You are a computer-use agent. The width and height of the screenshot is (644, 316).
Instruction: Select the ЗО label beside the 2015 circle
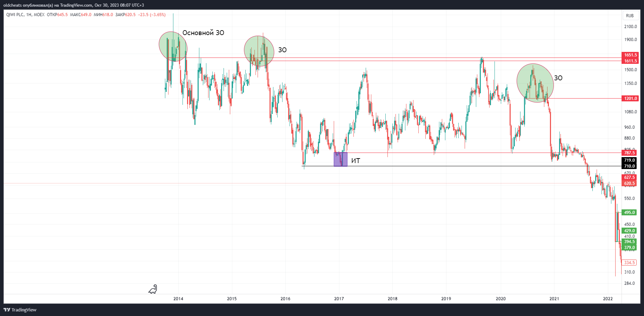[283, 50]
